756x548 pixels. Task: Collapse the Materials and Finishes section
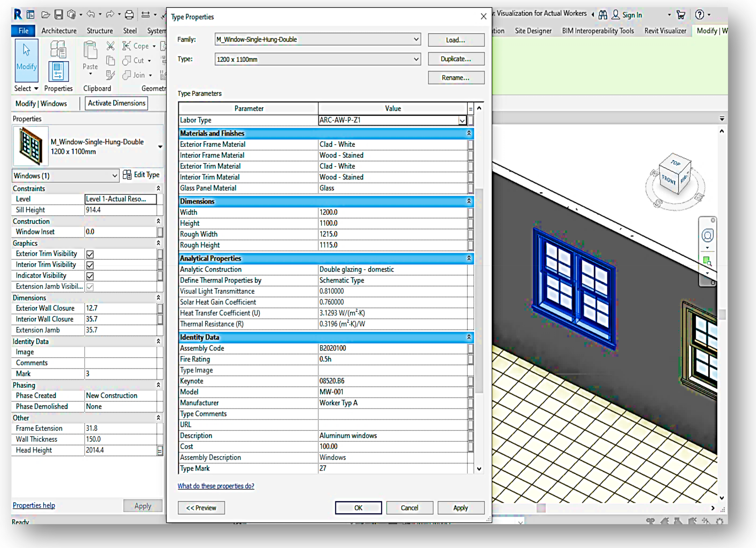[x=469, y=133]
